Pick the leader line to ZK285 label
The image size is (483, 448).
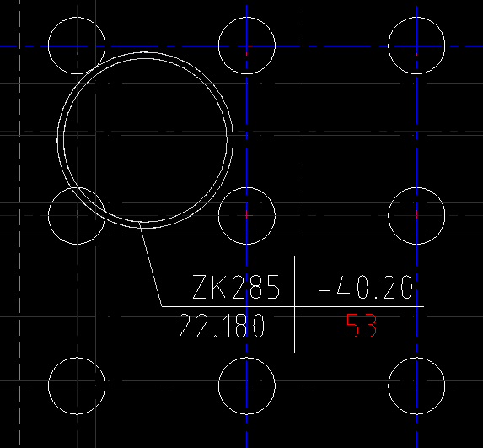pyautogui.click(x=150, y=264)
